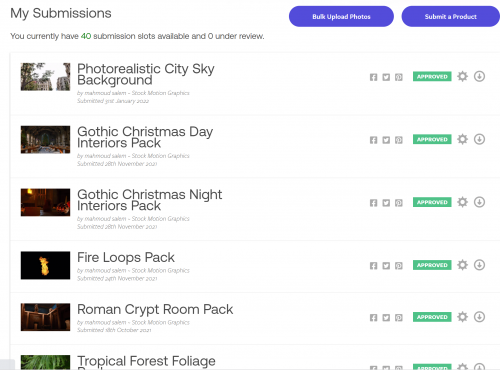The width and height of the screenshot is (500, 370).
Task: Click Bulk Upload Photos button
Action: tap(341, 16)
